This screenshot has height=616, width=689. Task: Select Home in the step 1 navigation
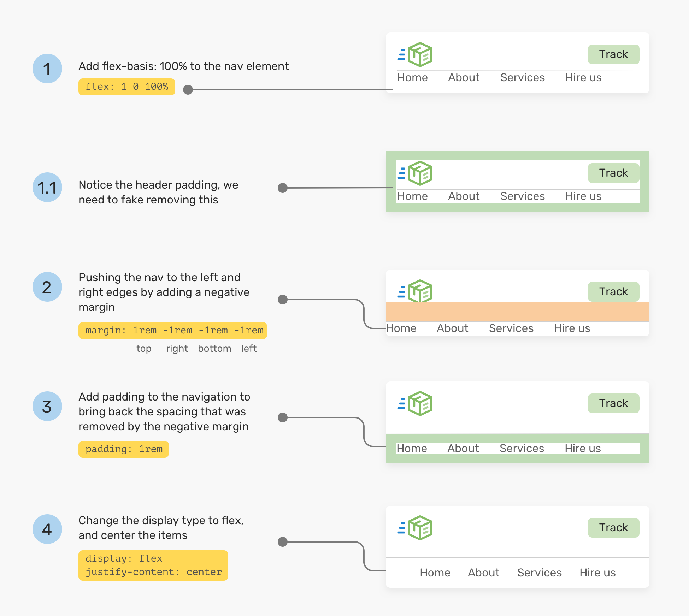tap(412, 77)
